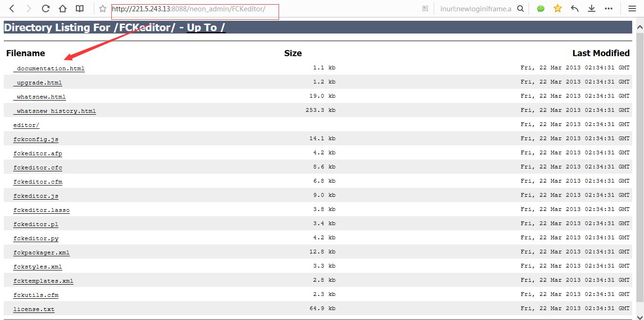Click the 'Filename' column header

(25, 53)
